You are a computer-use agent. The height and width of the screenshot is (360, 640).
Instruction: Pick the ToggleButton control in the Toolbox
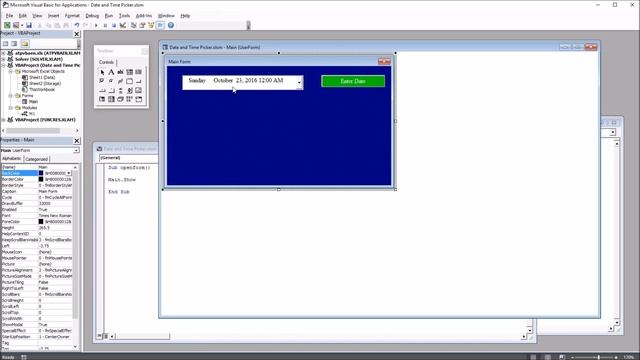coord(120,81)
